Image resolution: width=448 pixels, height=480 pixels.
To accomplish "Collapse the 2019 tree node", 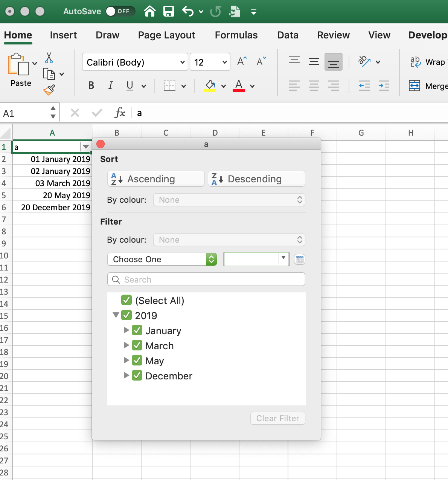I will [x=116, y=315].
